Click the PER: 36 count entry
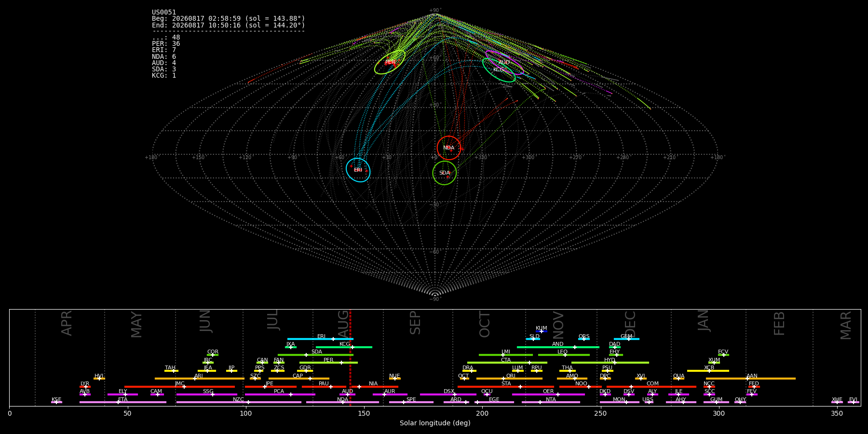 [x=166, y=44]
